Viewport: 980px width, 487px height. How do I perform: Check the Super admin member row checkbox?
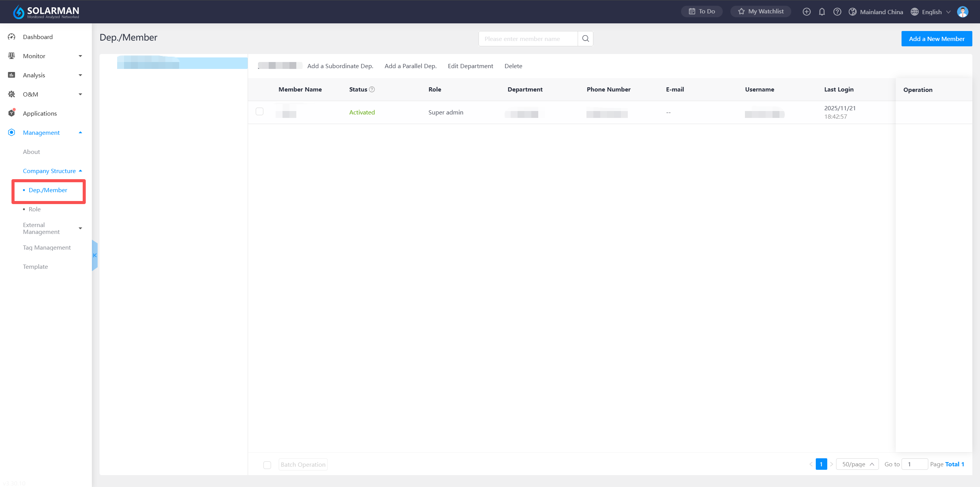coord(260,111)
